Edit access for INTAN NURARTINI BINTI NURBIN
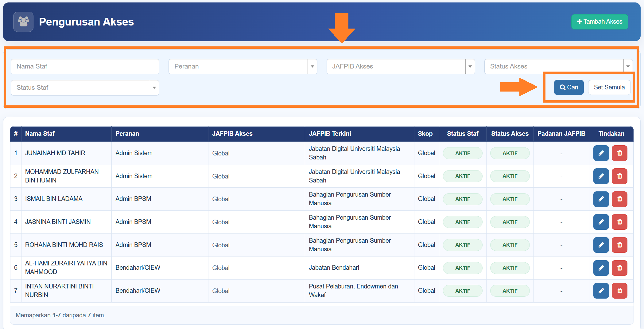 point(601,291)
